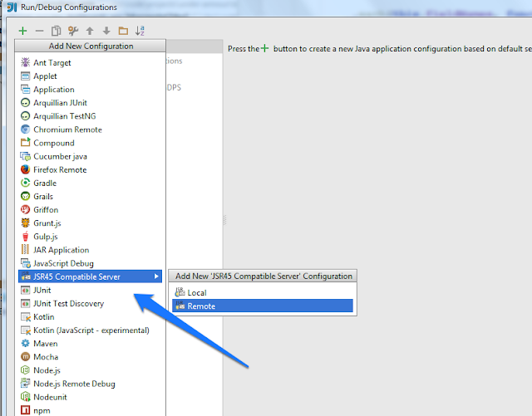Click the Maven text label

[x=46, y=344]
